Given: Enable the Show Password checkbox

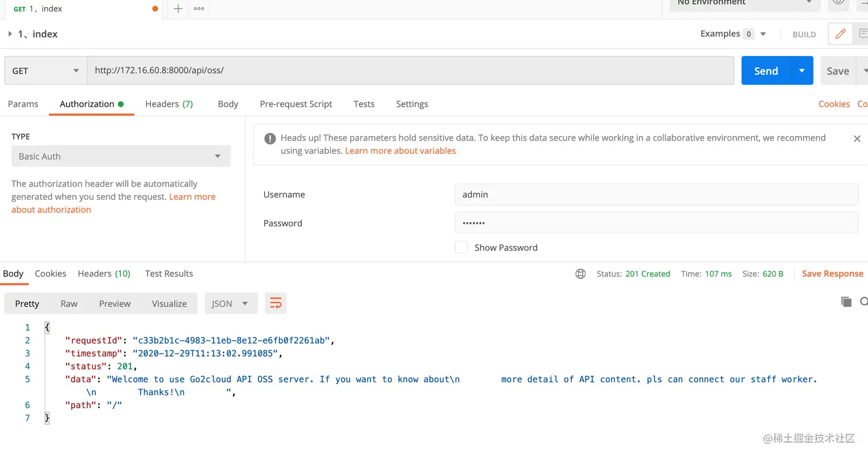Looking at the screenshot, I should [461, 247].
